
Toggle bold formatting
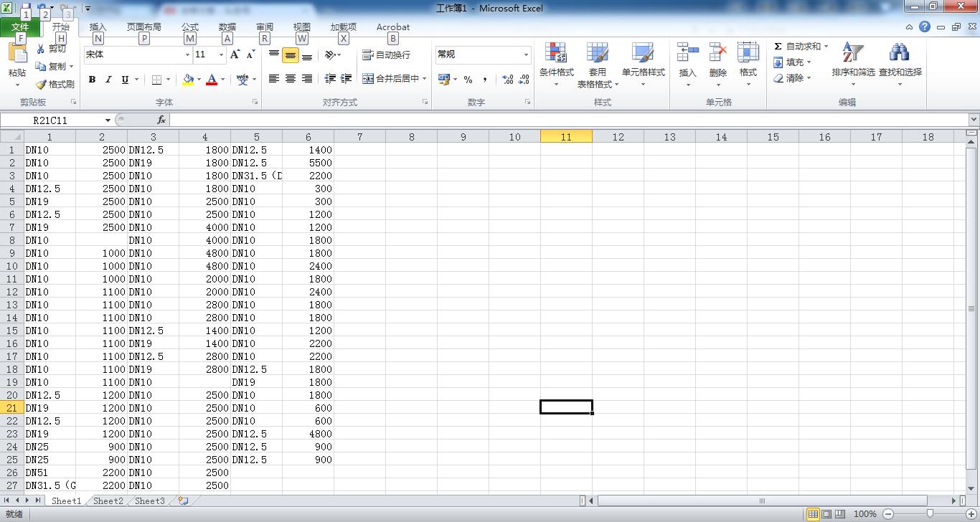tap(92, 80)
